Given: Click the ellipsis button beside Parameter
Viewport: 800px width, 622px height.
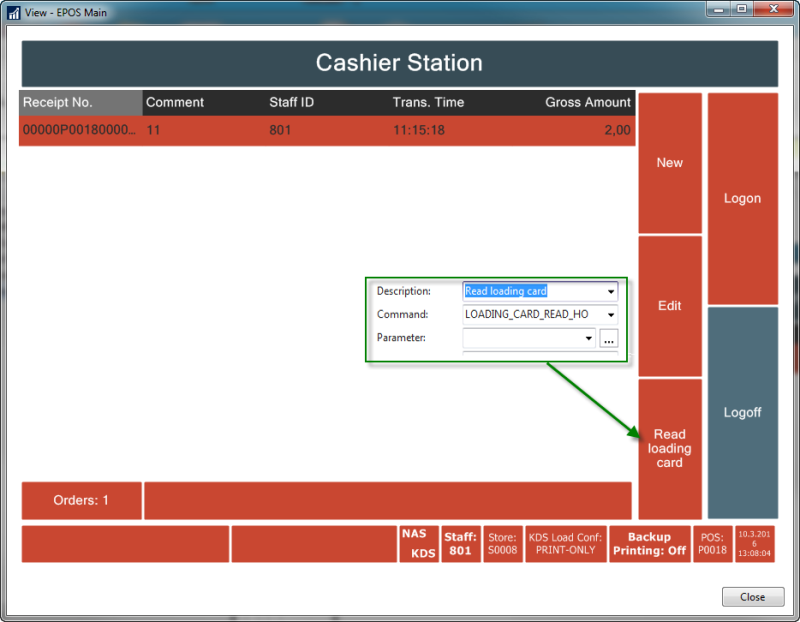Looking at the screenshot, I should [608, 339].
